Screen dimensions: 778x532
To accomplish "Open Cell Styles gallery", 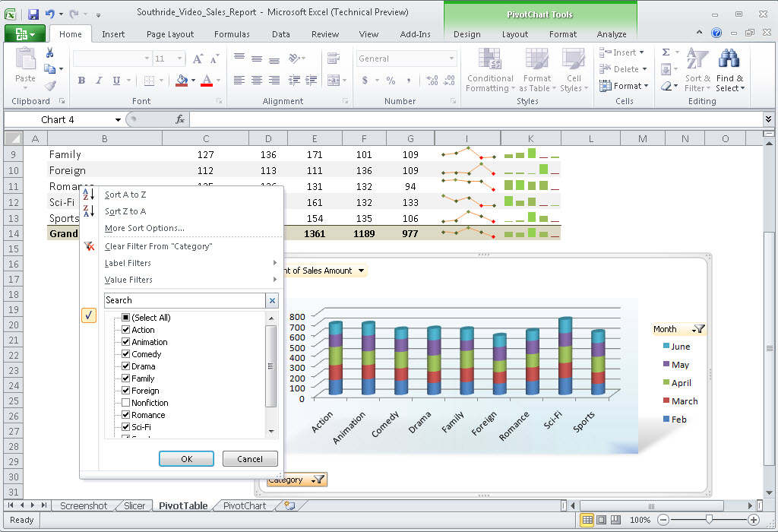I will coord(574,70).
